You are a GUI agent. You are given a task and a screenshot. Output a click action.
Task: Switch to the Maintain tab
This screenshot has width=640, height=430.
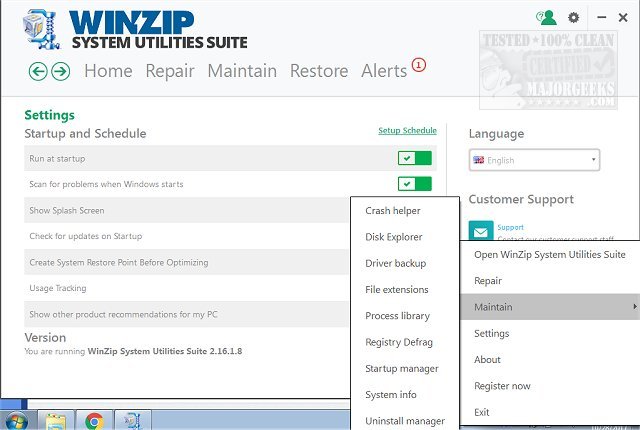[242, 71]
